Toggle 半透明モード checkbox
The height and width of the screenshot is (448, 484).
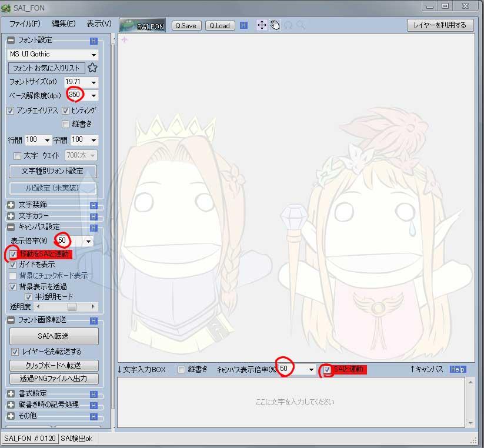28,297
